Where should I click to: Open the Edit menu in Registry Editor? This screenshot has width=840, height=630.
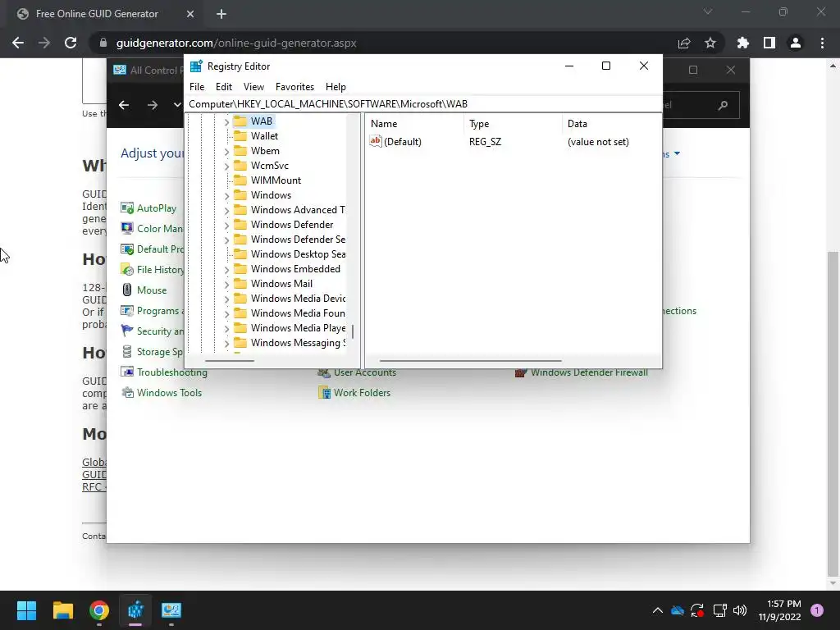(x=224, y=87)
